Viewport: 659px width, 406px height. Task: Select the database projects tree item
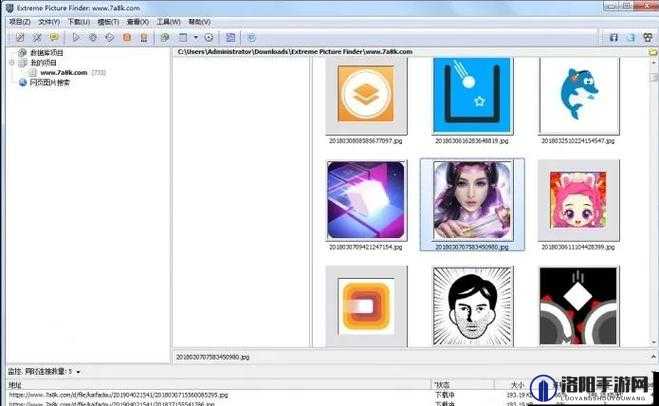point(47,53)
